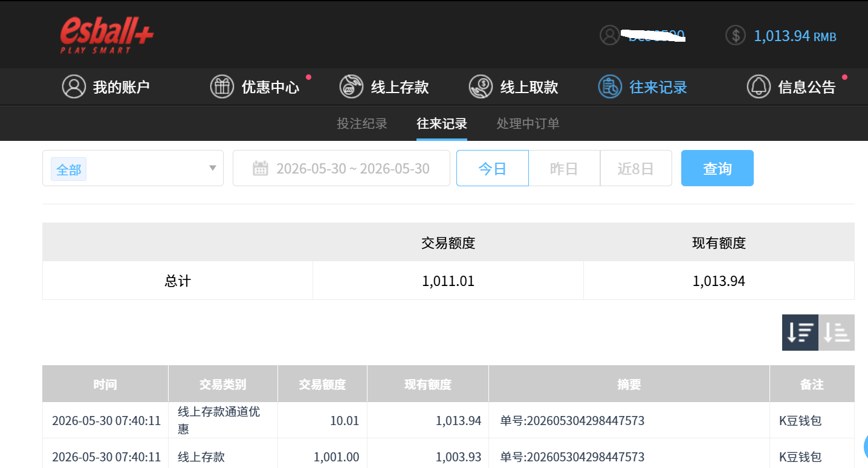Click K豆钱包 in the 线上存款通道优惠 row

(800, 420)
